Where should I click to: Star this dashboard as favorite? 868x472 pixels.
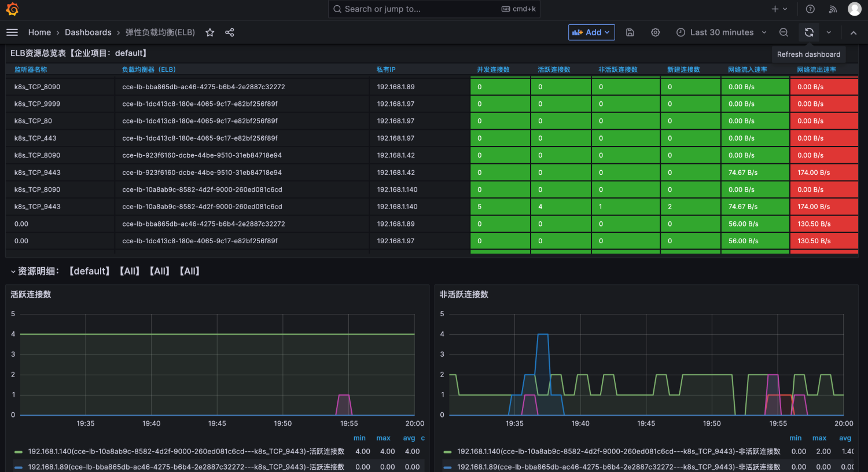click(x=210, y=32)
